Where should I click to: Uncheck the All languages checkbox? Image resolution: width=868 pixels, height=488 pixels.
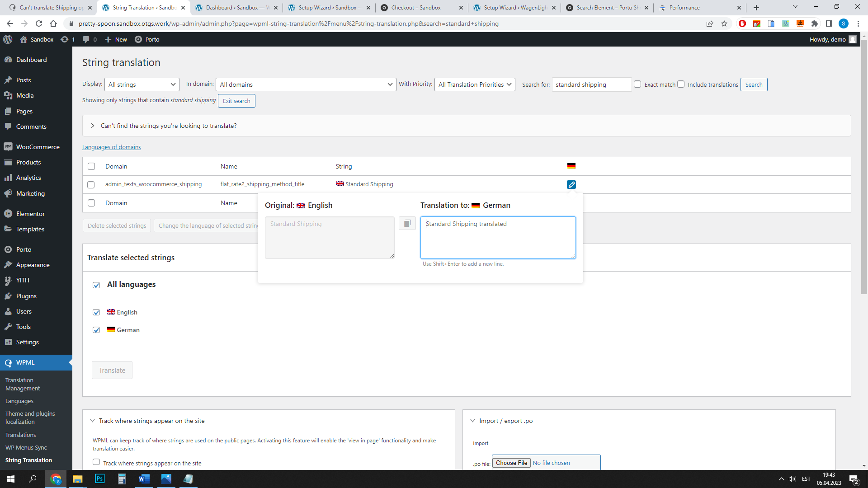coord(96,285)
